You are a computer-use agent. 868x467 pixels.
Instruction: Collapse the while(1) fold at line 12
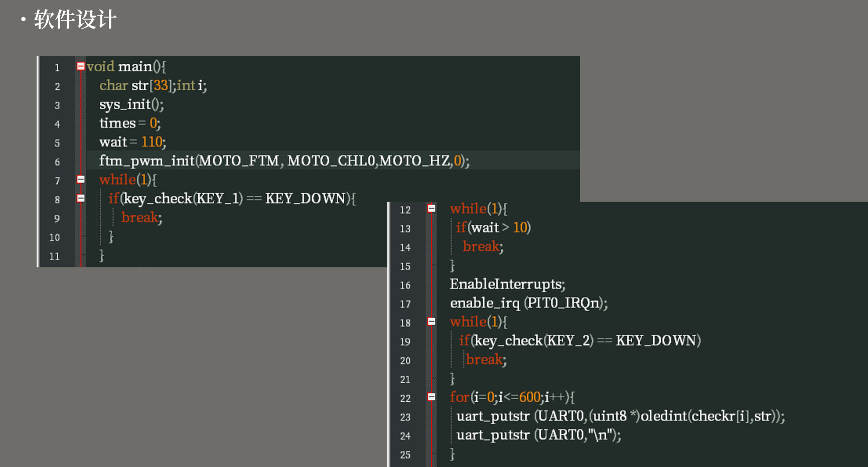(431, 208)
